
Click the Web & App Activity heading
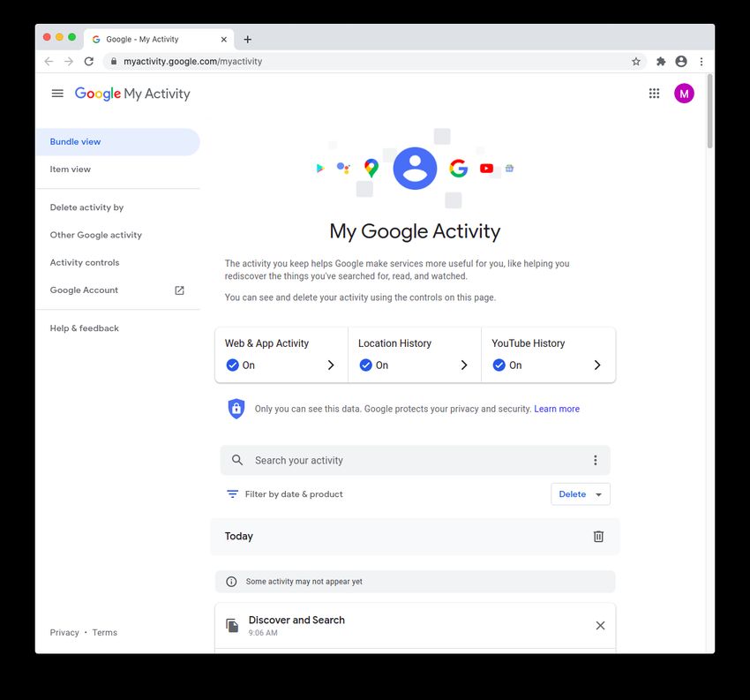click(x=266, y=343)
